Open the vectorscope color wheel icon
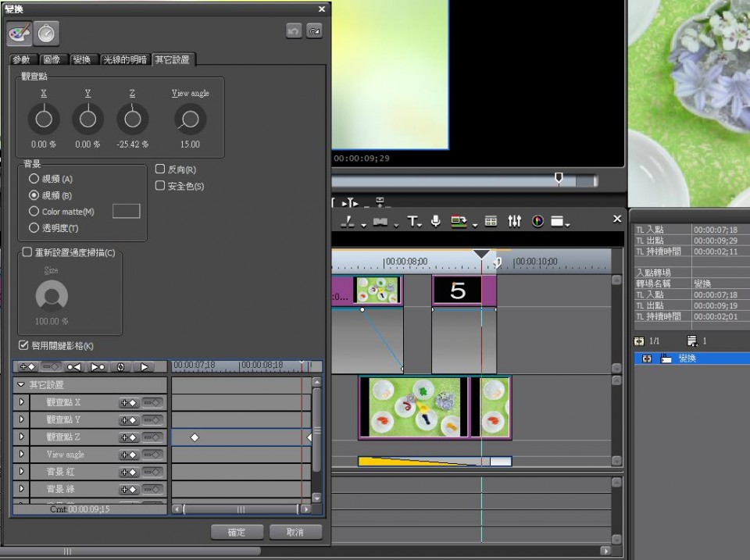Image resolution: width=750 pixels, height=560 pixels. tap(537, 222)
